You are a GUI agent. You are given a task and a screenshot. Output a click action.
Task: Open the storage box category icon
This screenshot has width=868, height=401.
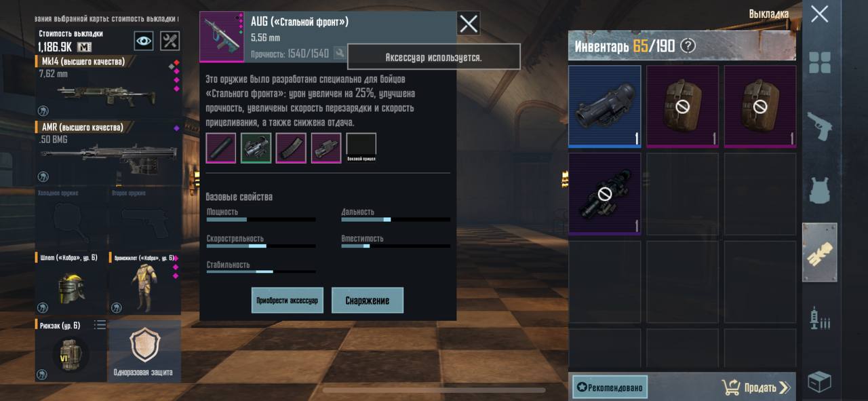pyautogui.click(x=819, y=381)
